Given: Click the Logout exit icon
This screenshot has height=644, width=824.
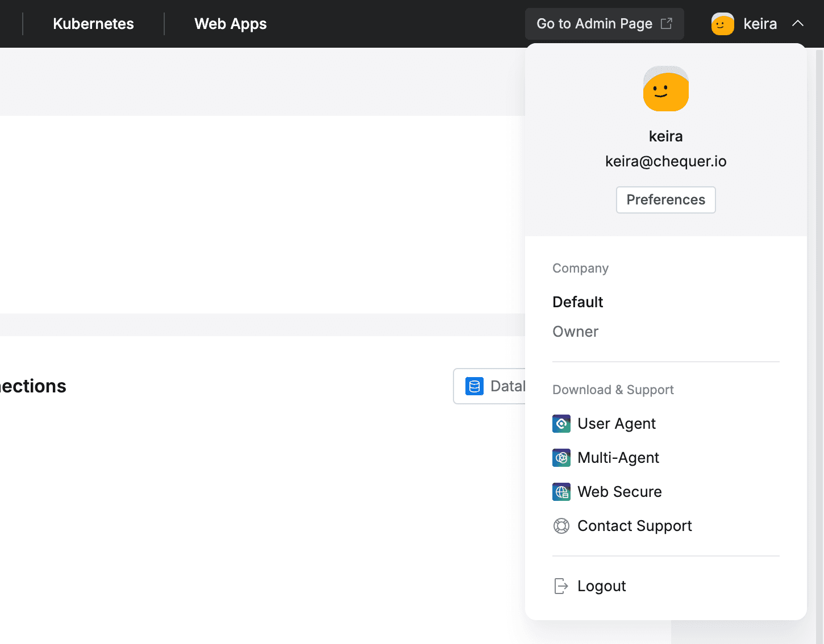Looking at the screenshot, I should [561, 586].
